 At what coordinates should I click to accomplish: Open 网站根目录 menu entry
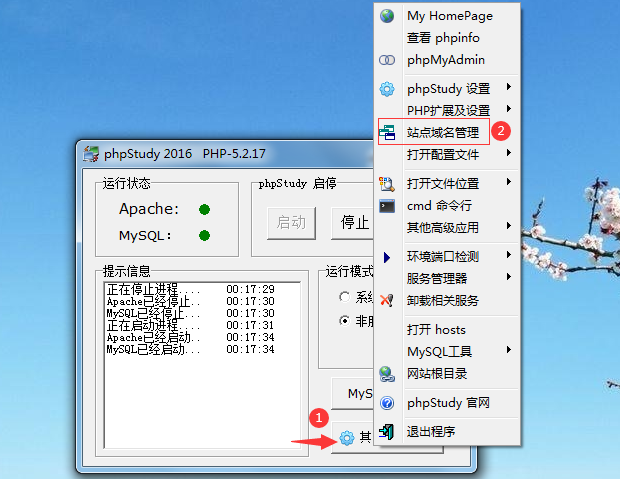click(447, 374)
